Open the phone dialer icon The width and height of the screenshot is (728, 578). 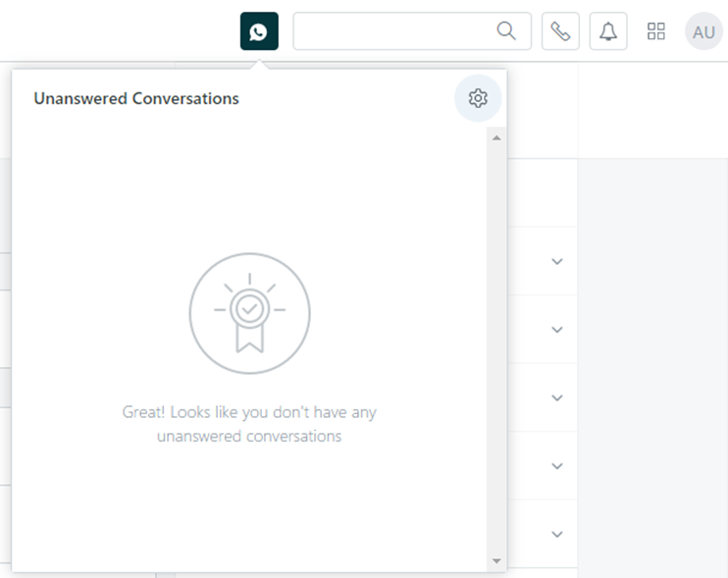(560, 31)
